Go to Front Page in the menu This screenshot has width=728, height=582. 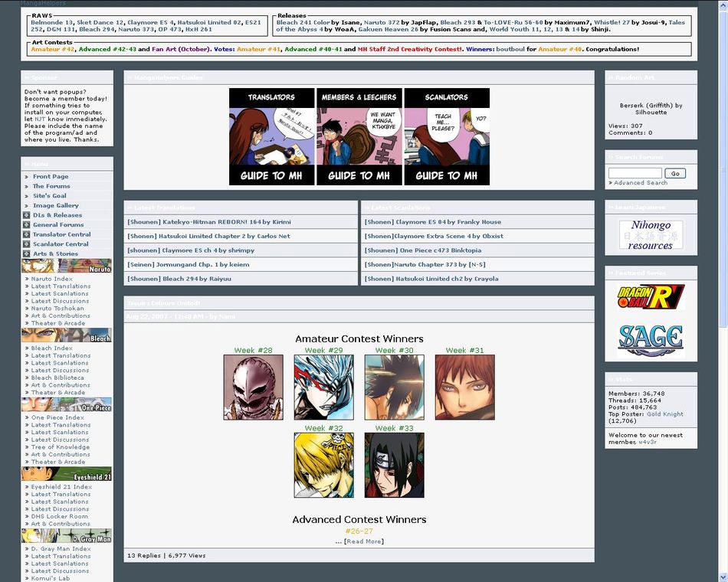(x=51, y=176)
